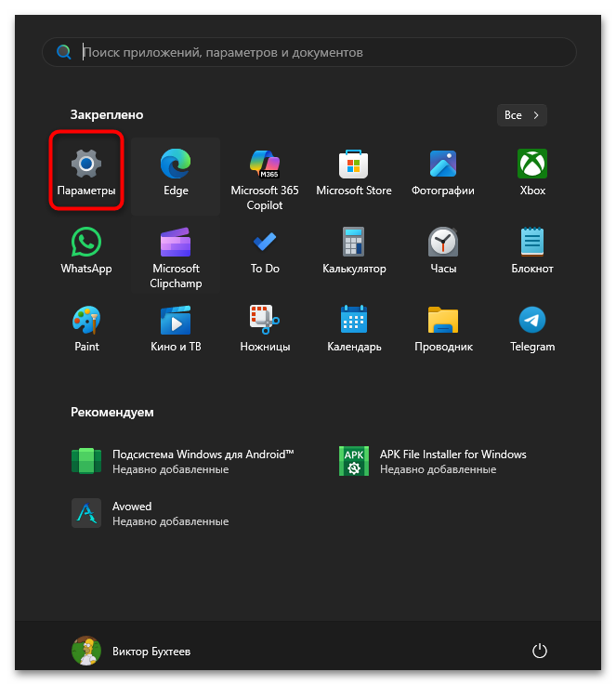
Task: Open Кино и ТВ app
Action: pyautogui.click(x=176, y=328)
